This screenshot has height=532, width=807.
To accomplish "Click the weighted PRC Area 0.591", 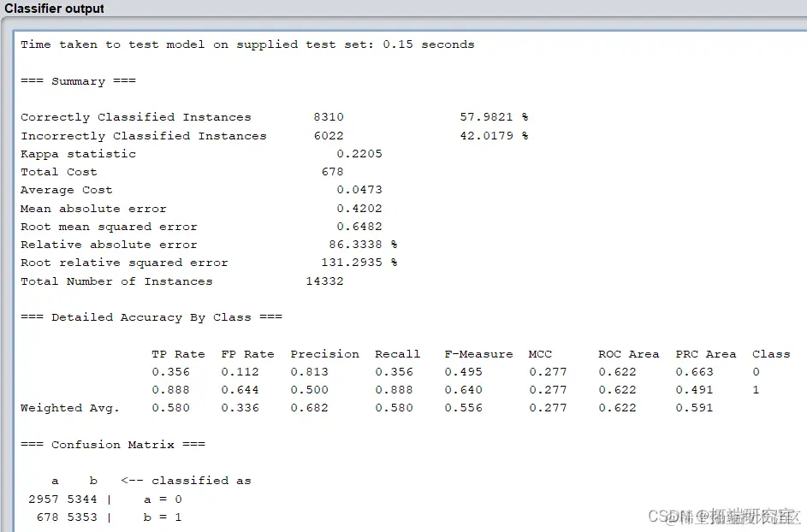I will [x=694, y=408].
